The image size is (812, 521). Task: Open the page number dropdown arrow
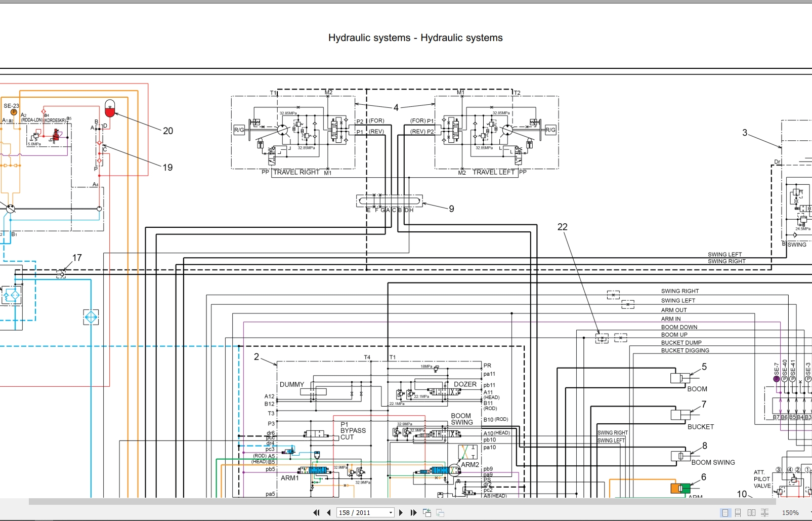click(391, 513)
